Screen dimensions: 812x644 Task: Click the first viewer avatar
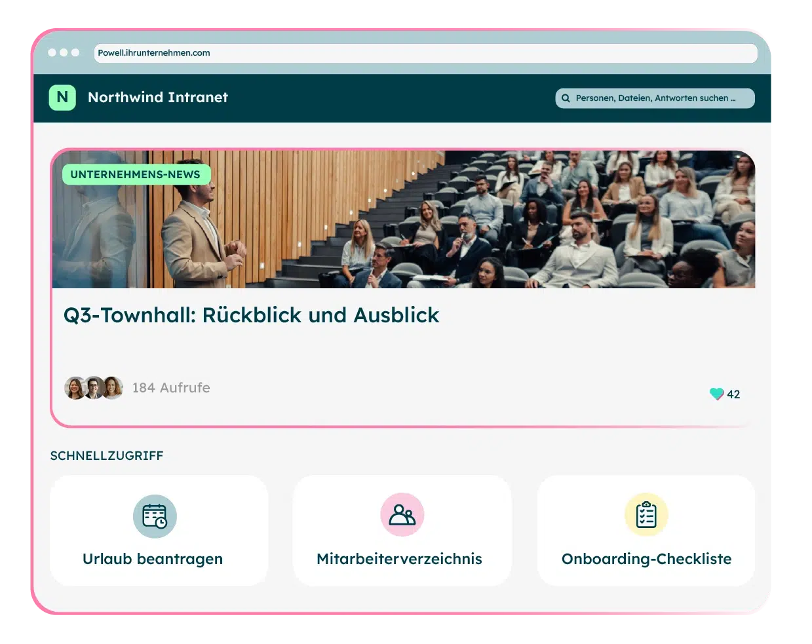[x=75, y=388]
